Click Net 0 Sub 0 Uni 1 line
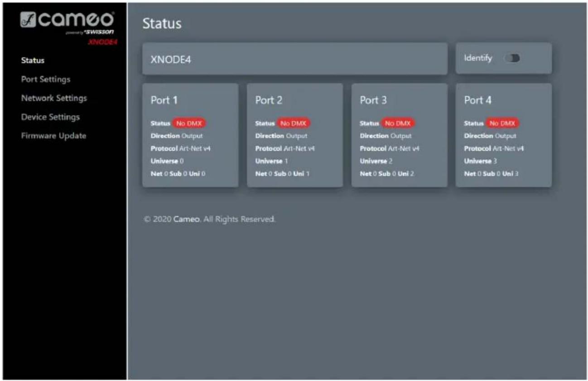This screenshot has height=381, width=588. (283, 174)
